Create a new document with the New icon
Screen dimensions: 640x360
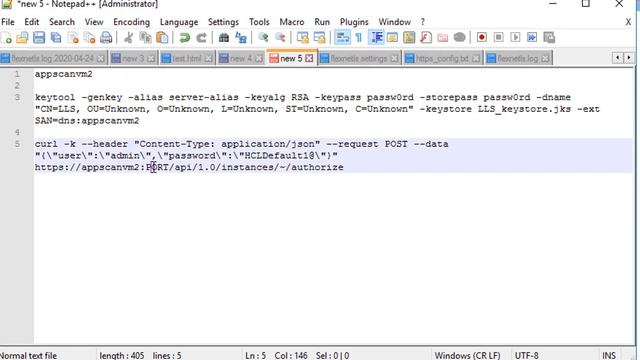(6, 38)
